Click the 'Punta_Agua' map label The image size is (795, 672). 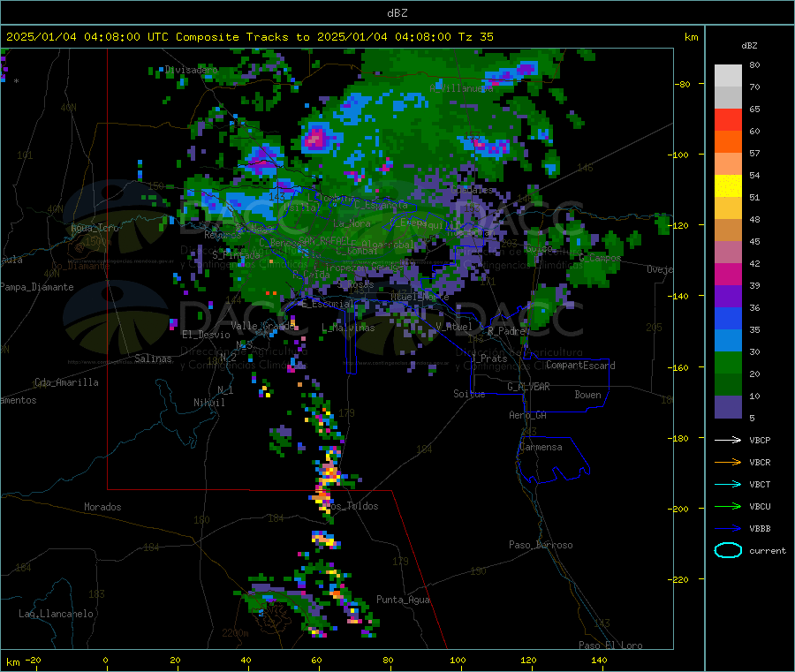(x=403, y=600)
